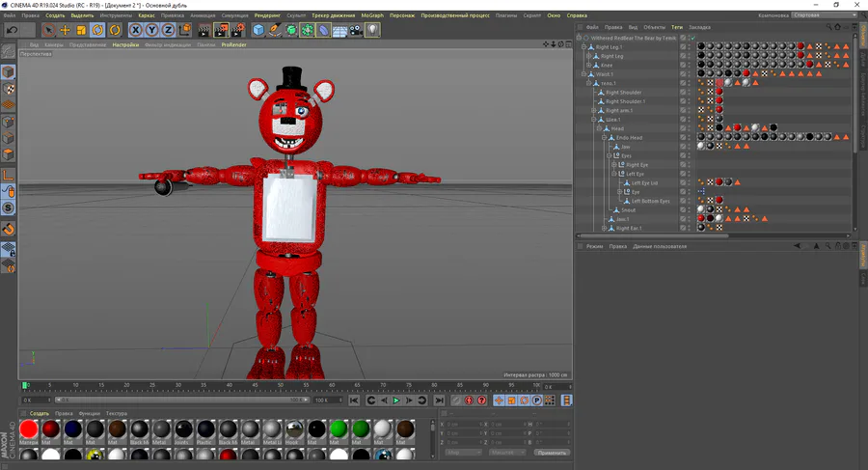Click the Make Editable icon
The image size is (868, 470).
[x=9, y=51]
